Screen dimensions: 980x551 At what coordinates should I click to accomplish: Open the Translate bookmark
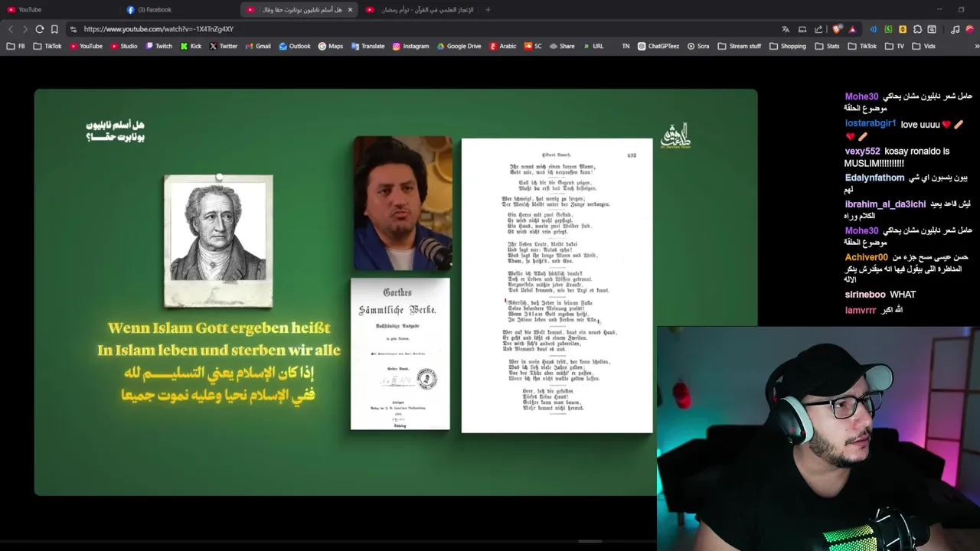(368, 46)
